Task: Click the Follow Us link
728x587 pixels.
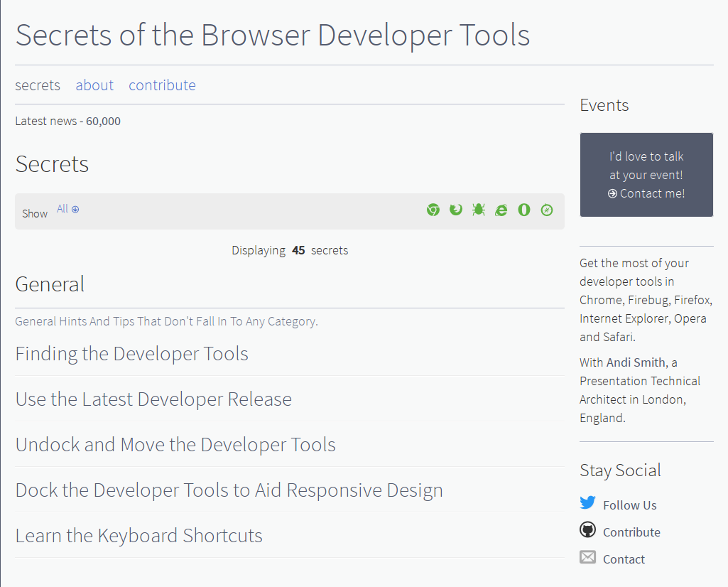Action: click(x=629, y=505)
